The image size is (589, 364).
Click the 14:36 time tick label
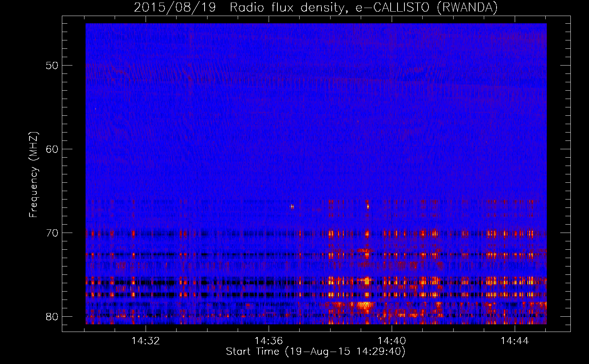pyautogui.click(x=269, y=341)
